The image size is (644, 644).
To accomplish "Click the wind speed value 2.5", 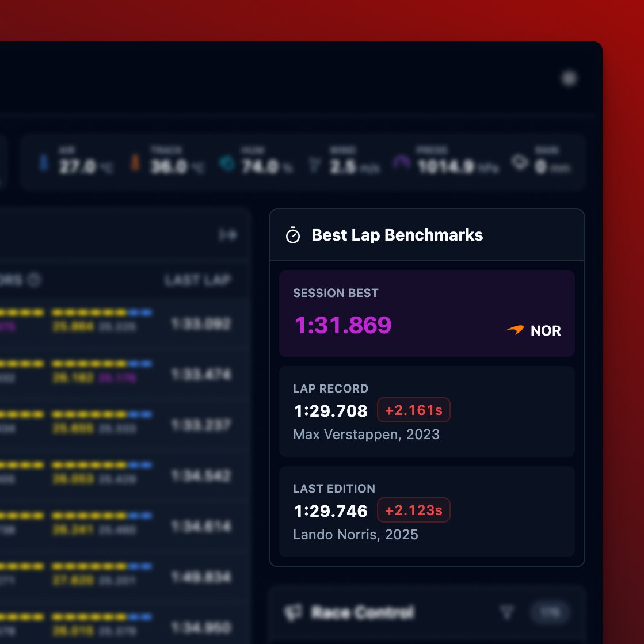I will 342,167.
